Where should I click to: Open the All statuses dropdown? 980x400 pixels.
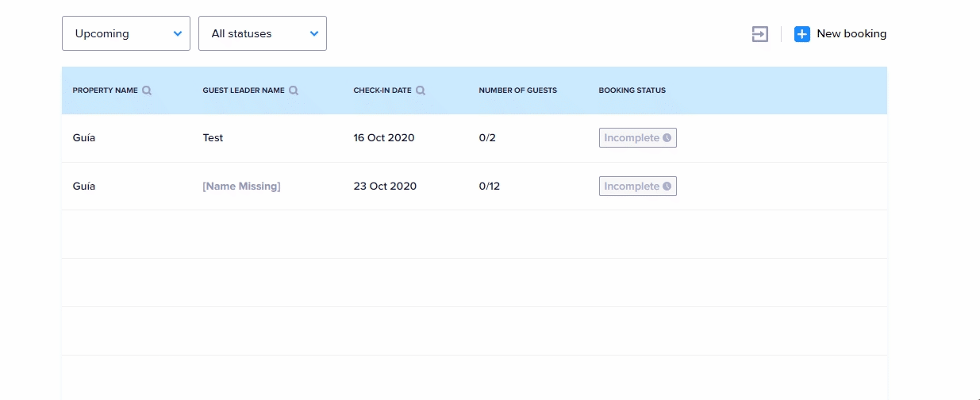(x=262, y=33)
